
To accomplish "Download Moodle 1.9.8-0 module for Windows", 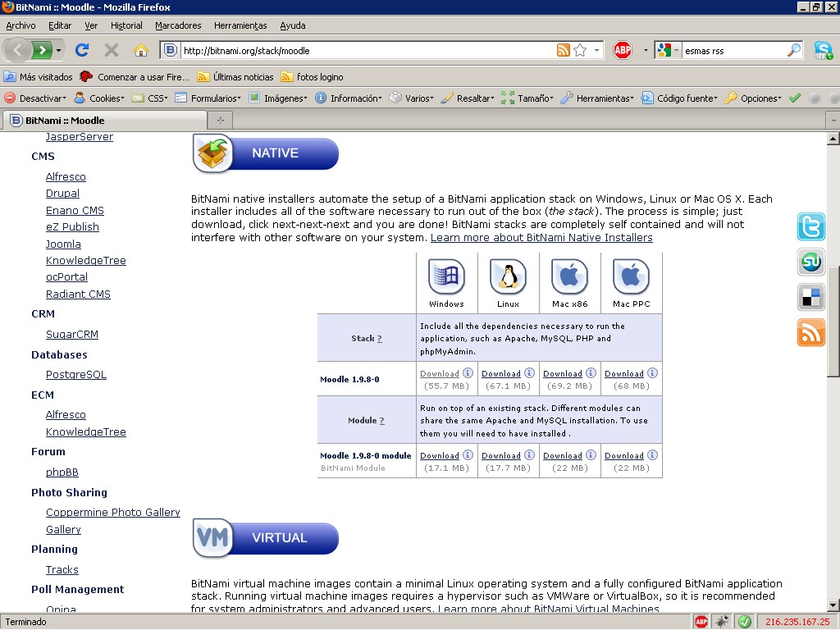I will [x=440, y=455].
